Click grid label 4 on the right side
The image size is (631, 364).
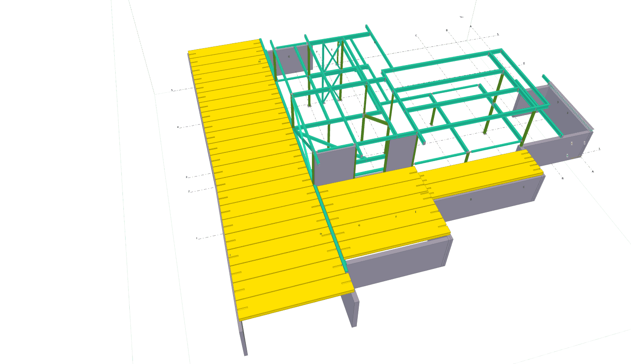(x=524, y=63)
